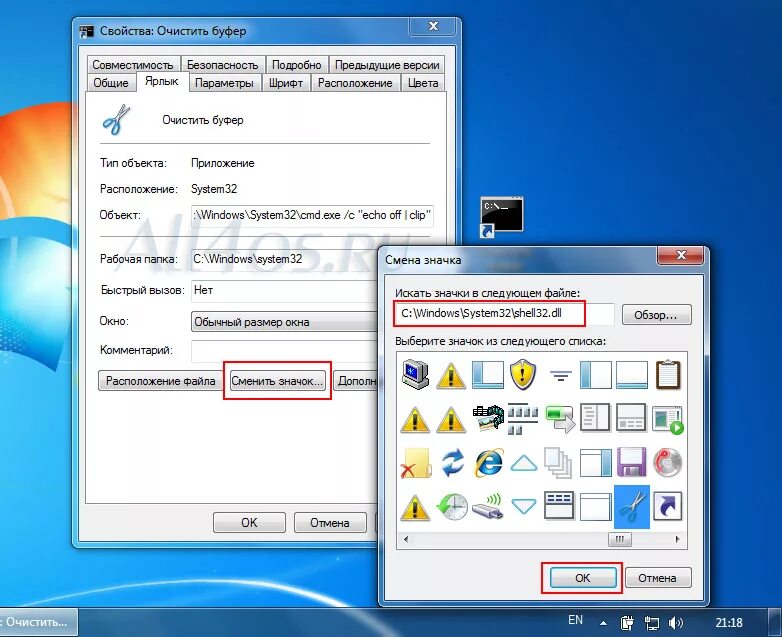Open the command prompt shortcut on the desktop
Image resolution: width=782 pixels, height=637 pixels.
501,216
